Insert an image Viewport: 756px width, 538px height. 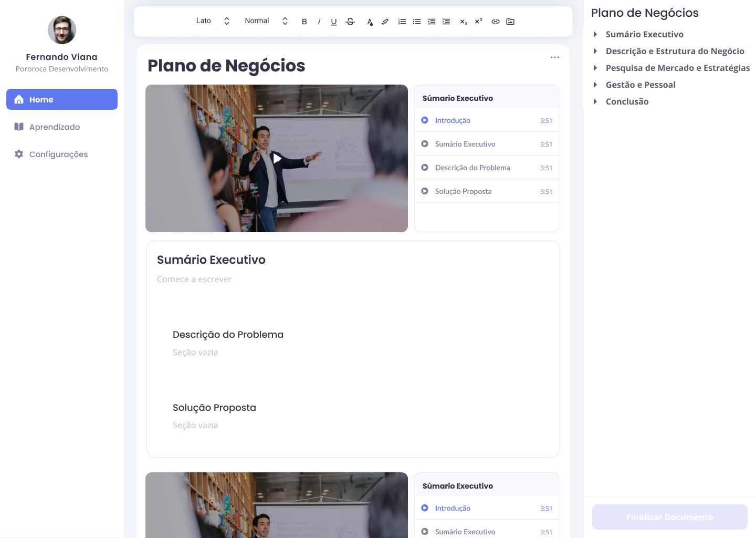tap(510, 22)
